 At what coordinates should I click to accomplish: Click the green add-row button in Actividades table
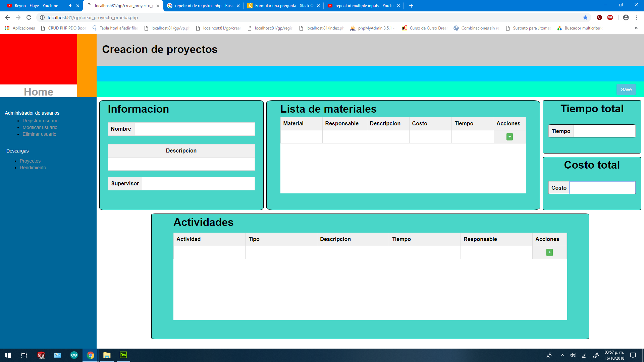pyautogui.click(x=549, y=252)
